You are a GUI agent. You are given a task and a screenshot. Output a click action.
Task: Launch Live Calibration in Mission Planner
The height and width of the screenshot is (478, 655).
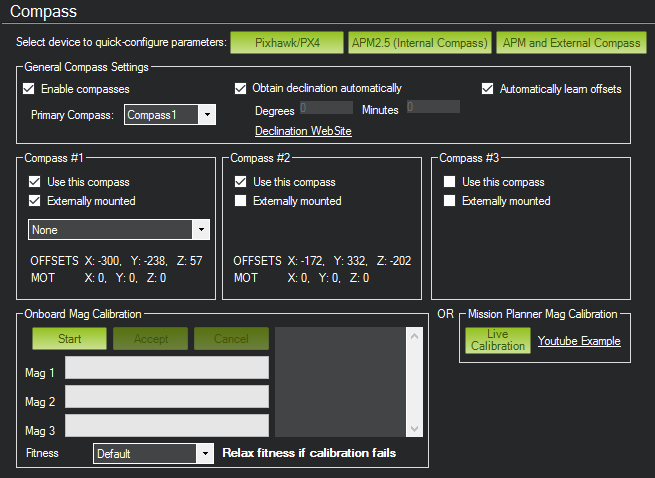498,340
